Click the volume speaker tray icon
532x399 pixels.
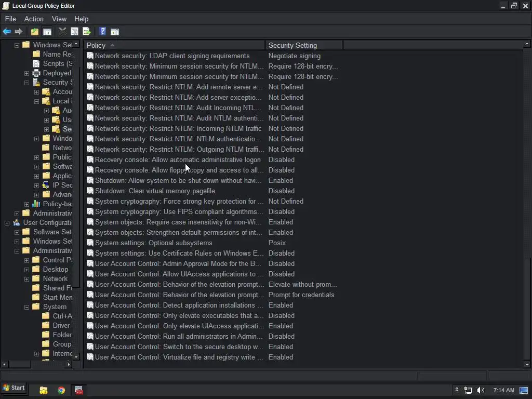click(x=481, y=390)
